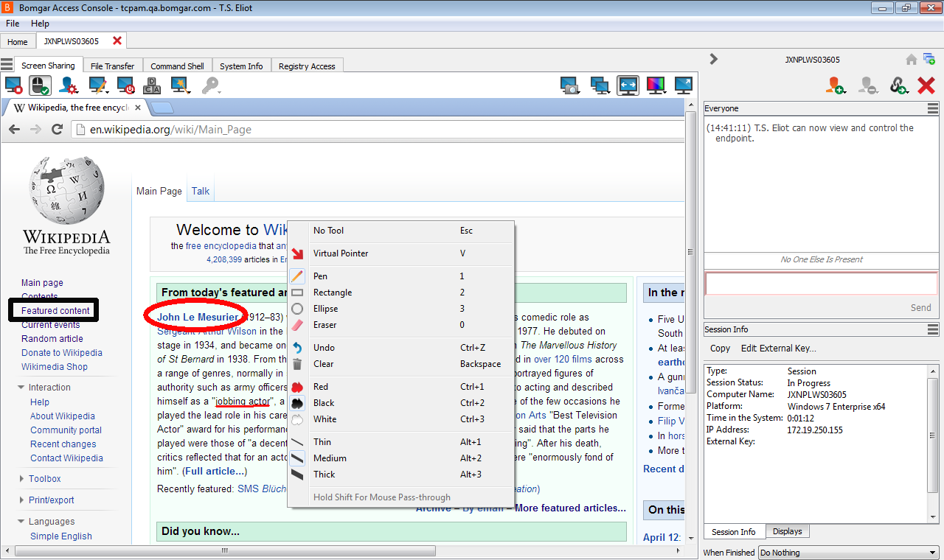Open the transfer session chain-link icon
This screenshot has height=560, width=944.
tap(898, 86)
